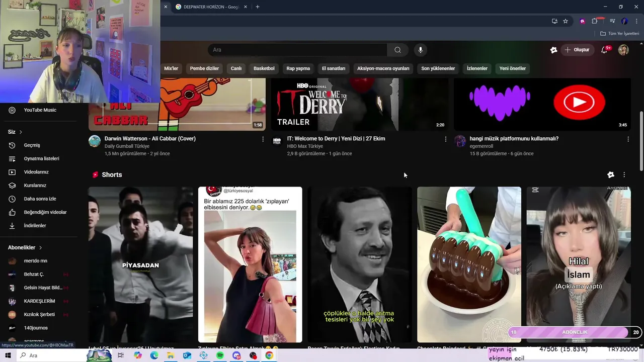Click the Windows taskbar search box

click(50, 355)
